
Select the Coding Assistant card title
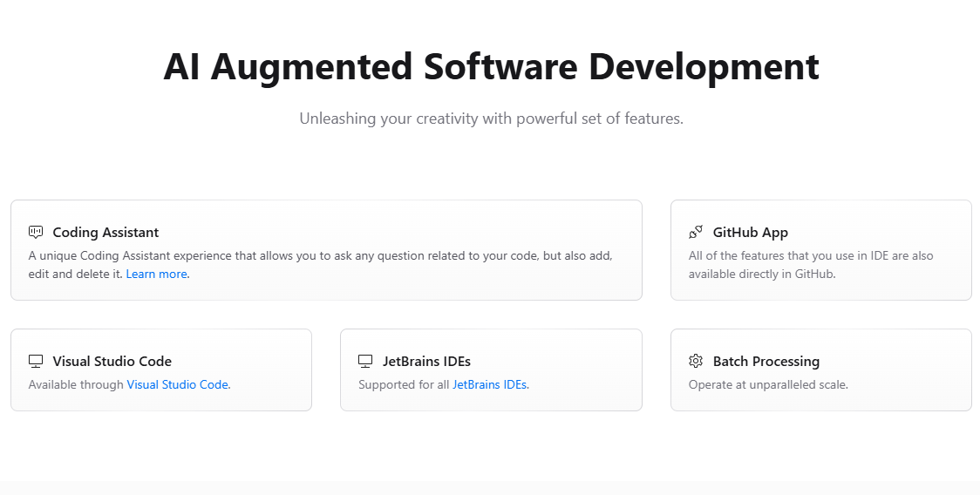pos(105,233)
